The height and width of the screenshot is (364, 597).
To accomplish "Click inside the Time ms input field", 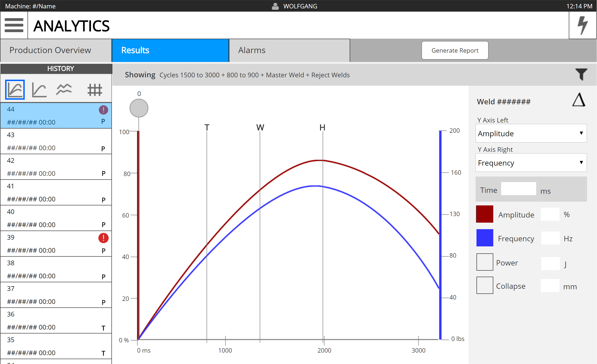I will tap(518, 189).
